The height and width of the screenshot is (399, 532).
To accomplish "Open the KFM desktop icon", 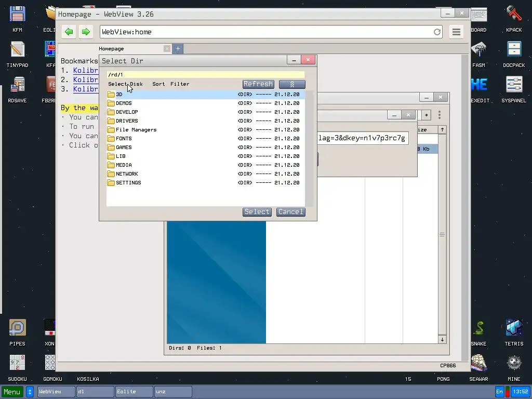I will click(x=17, y=19).
